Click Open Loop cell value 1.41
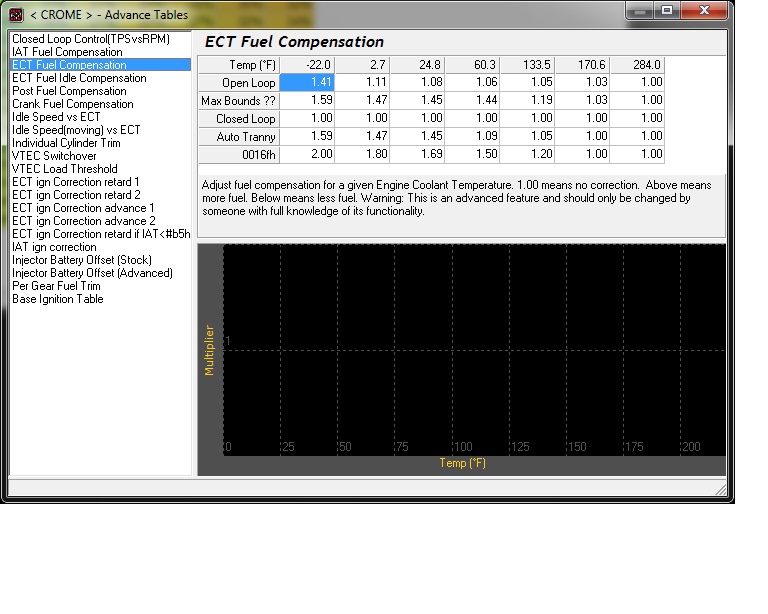Viewport: 768px width, 614px height. pyautogui.click(x=307, y=82)
